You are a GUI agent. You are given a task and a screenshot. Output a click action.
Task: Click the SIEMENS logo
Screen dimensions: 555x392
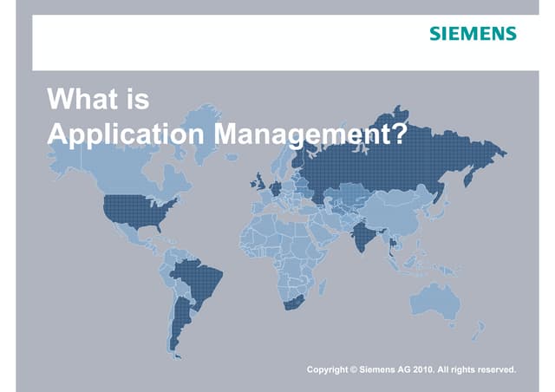tap(473, 34)
